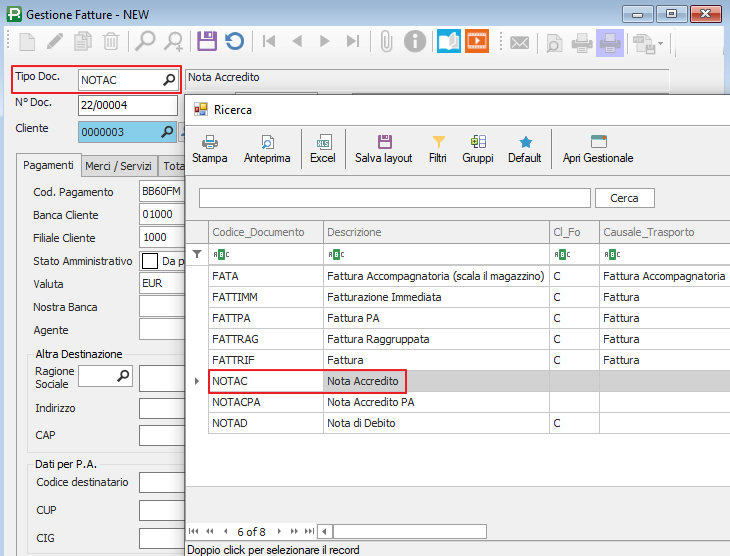Viewport: 730px width, 556px height.
Task: Click Apri Gestionale button
Action: point(598,149)
